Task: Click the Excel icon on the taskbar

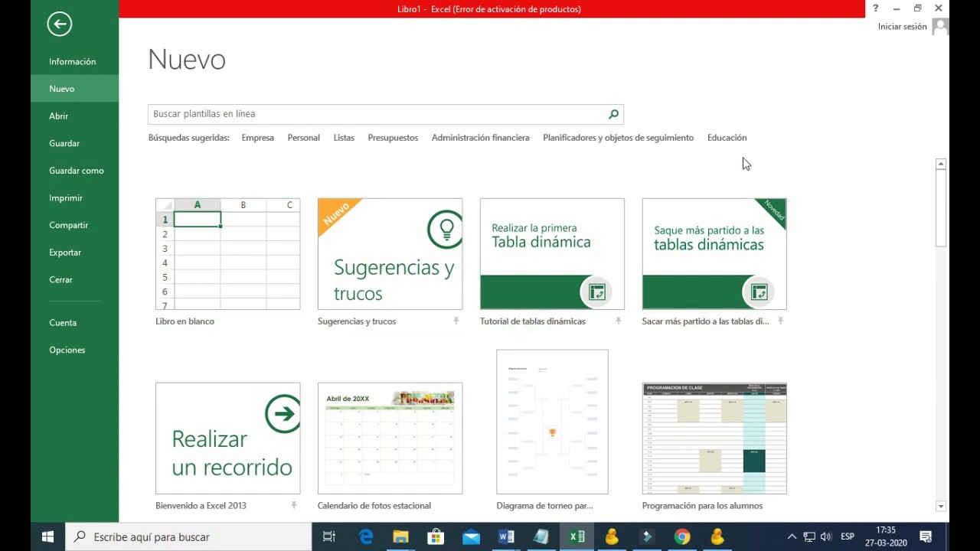Action: (577, 536)
